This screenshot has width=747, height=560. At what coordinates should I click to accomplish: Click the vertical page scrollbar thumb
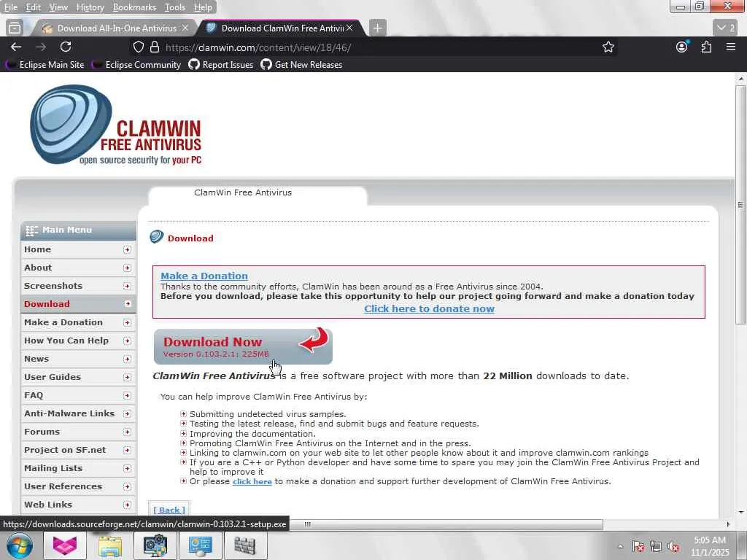[740, 205]
